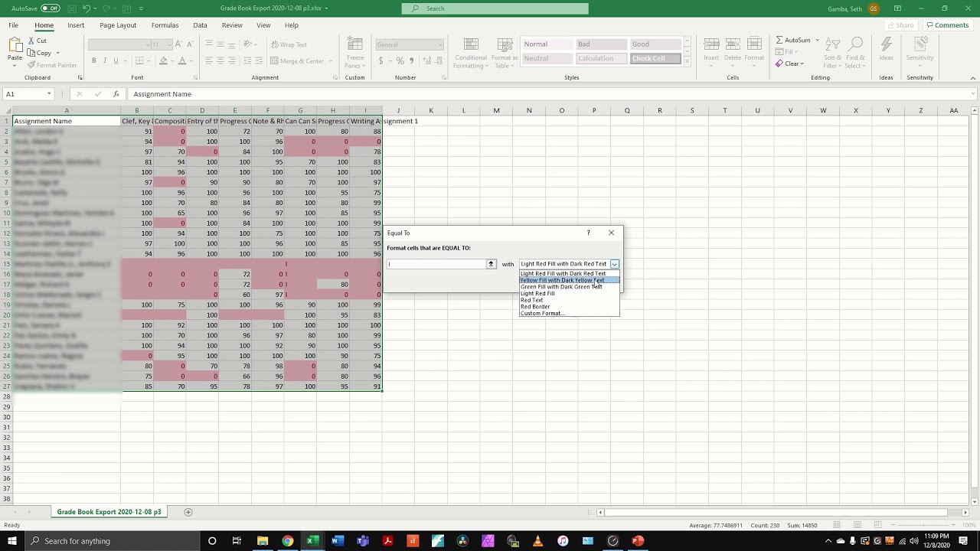
Task: Click the formula bar showing Assignment Name
Action: point(551,94)
